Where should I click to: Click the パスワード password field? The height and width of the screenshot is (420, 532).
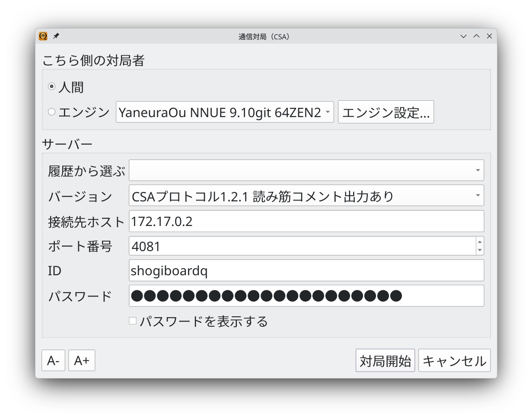[306, 296]
